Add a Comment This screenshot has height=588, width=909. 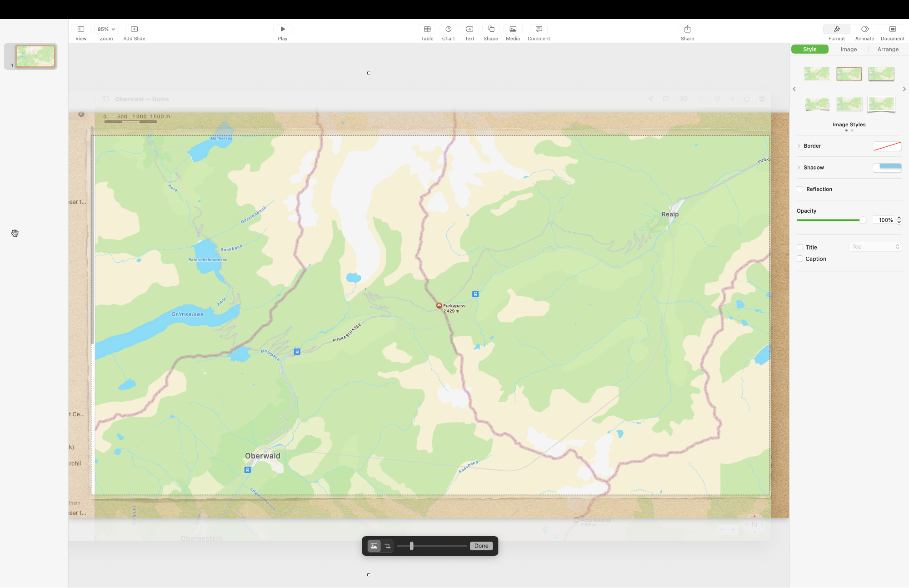(x=539, y=29)
